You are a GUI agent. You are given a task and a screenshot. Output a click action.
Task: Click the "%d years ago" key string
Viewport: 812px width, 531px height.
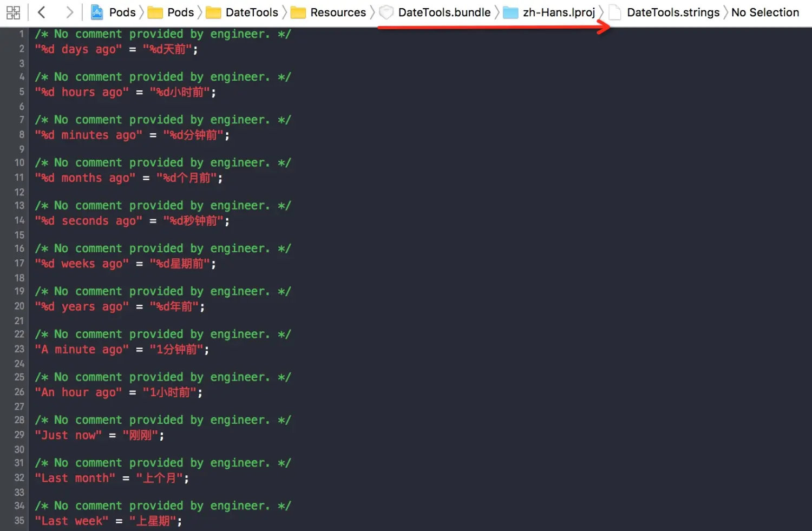click(82, 306)
